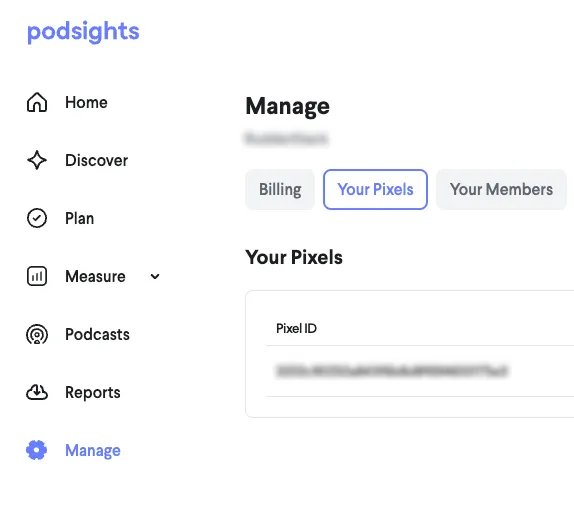This screenshot has height=510, width=574.
Task: Open Reports text link in sidebar
Action: click(x=93, y=392)
